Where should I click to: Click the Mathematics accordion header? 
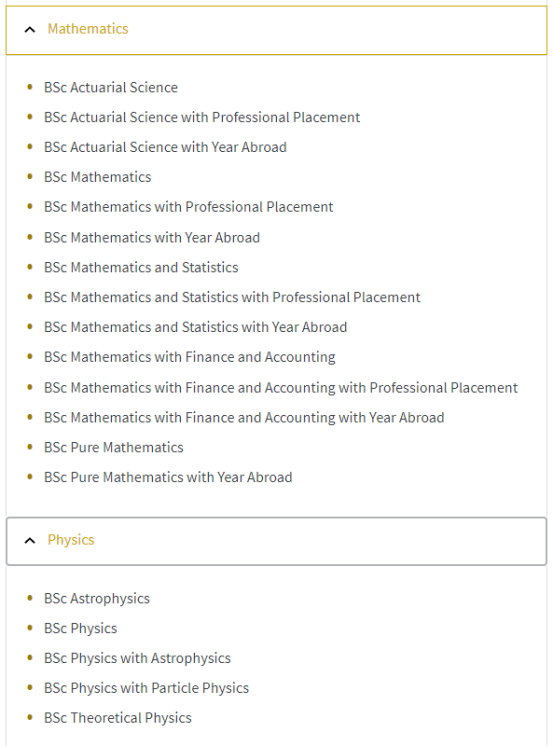pos(276,30)
